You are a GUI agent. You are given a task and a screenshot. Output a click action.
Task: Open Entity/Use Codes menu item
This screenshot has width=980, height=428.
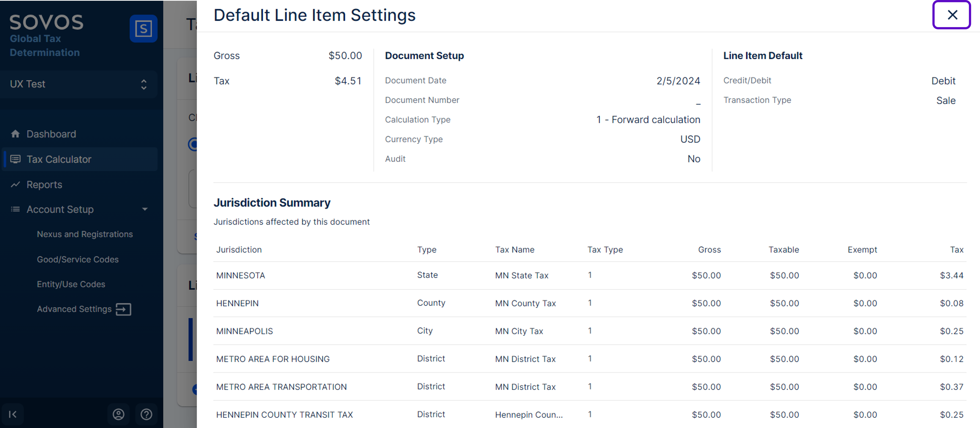[x=71, y=284]
